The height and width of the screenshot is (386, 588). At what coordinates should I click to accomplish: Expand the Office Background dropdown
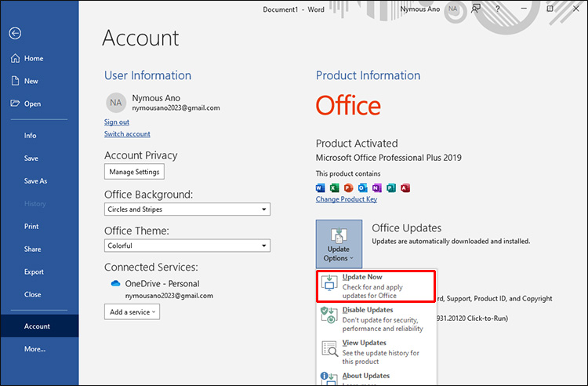pyautogui.click(x=264, y=209)
